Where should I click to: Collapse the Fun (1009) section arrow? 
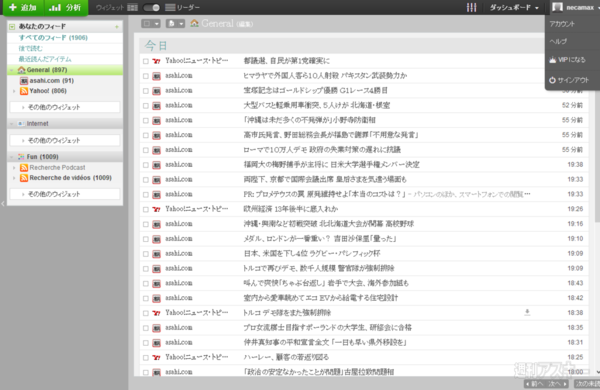[x=12, y=157]
